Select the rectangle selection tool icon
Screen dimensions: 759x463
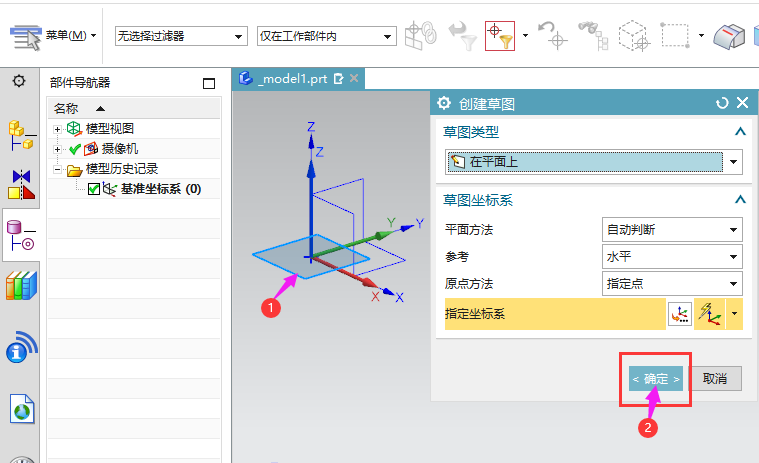pyautogui.click(x=675, y=35)
